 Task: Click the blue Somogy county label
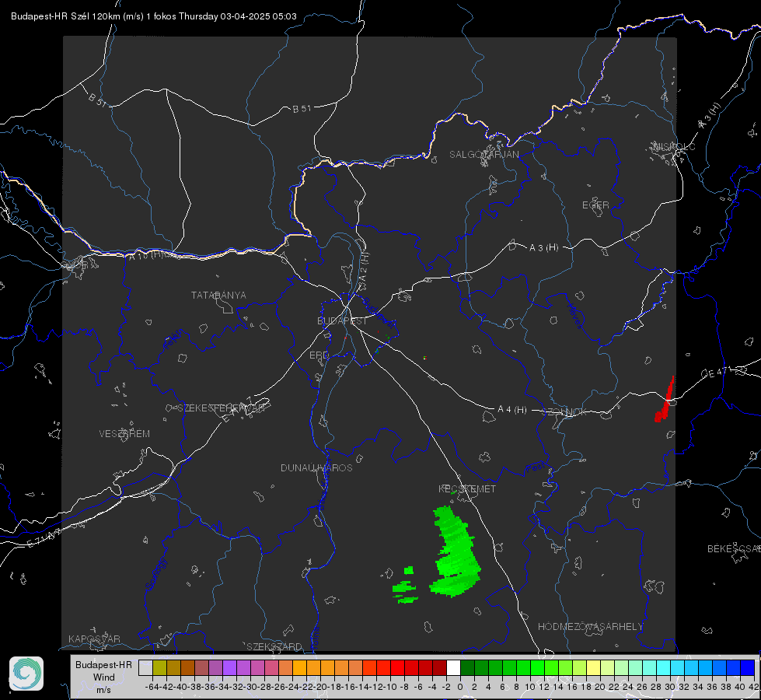pos(156,574)
